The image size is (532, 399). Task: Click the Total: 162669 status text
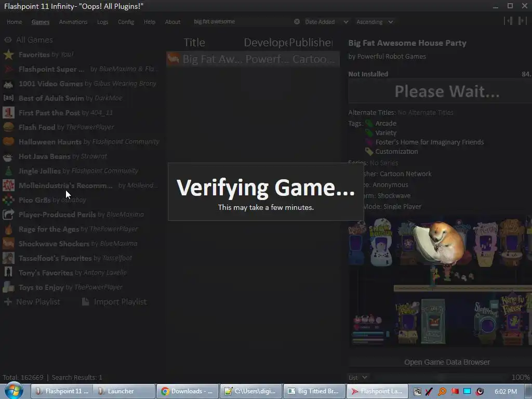(x=23, y=378)
